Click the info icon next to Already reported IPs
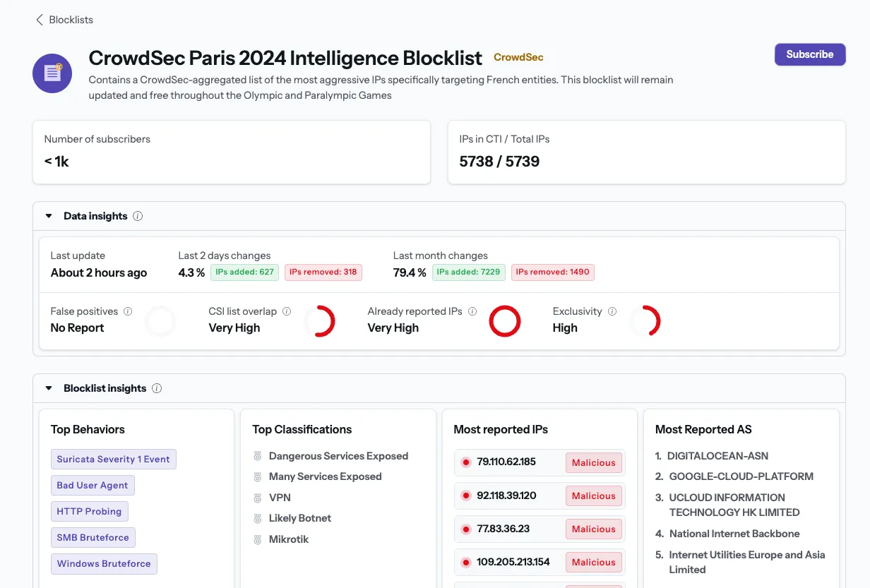The width and height of the screenshot is (870, 588). click(x=472, y=311)
